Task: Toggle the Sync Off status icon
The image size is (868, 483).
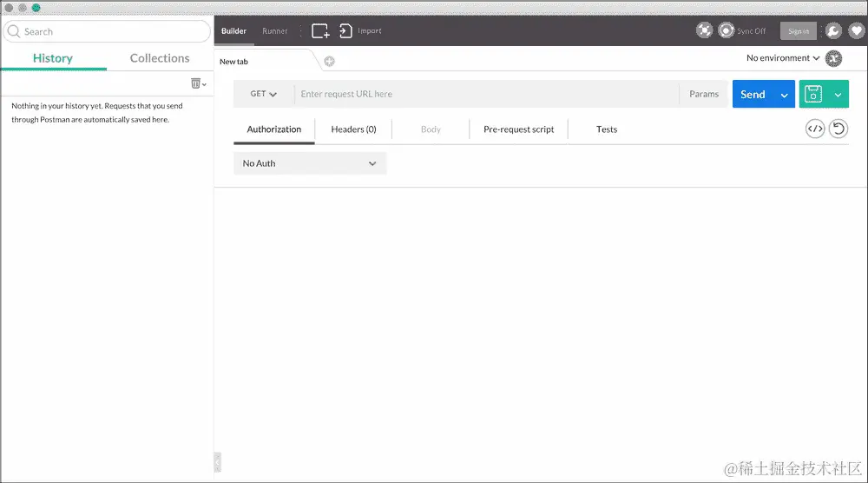Action: point(726,30)
